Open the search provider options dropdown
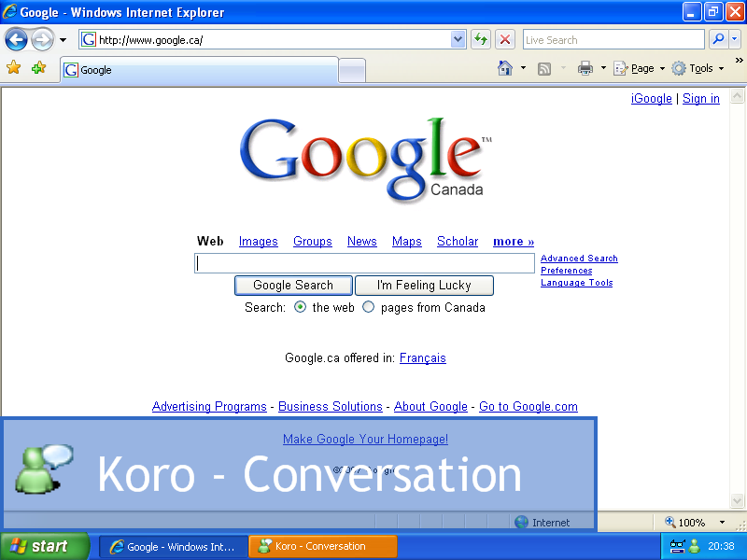Image resolution: width=747 pixels, height=560 pixels. [x=735, y=39]
